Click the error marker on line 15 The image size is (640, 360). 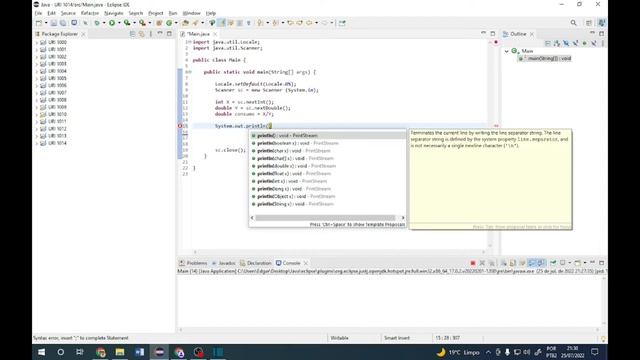tap(180, 126)
